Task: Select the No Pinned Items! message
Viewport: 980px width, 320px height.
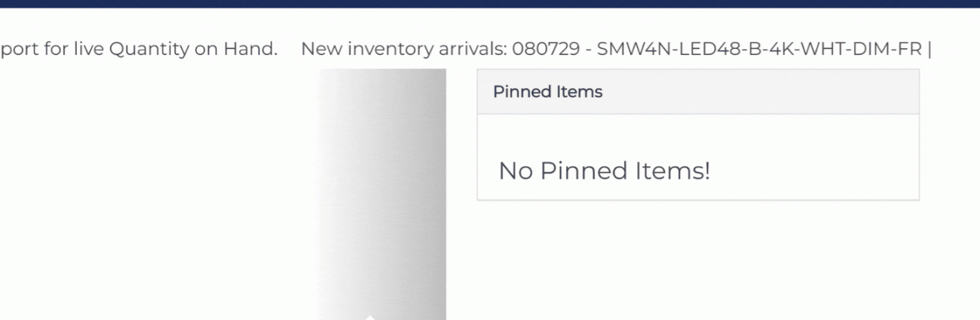Action: coord(604,171)
